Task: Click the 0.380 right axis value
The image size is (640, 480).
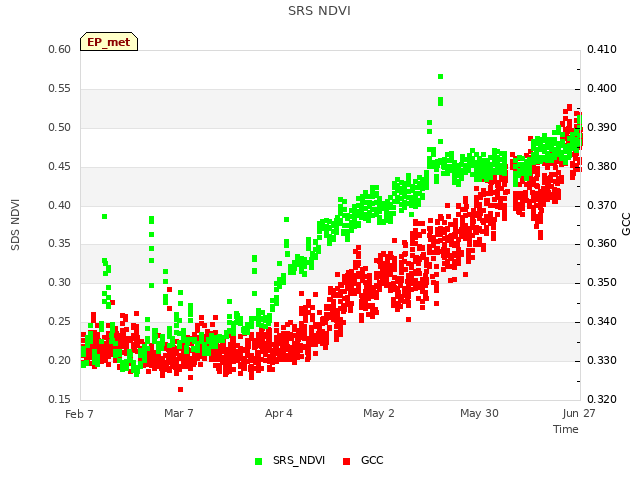Action: [x=602, y=167]
